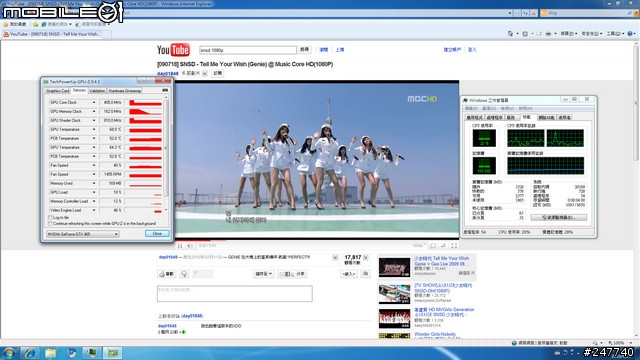Click the YouTube search input field
This screenshot has height=360, width=640.
[x=248, y=50]
